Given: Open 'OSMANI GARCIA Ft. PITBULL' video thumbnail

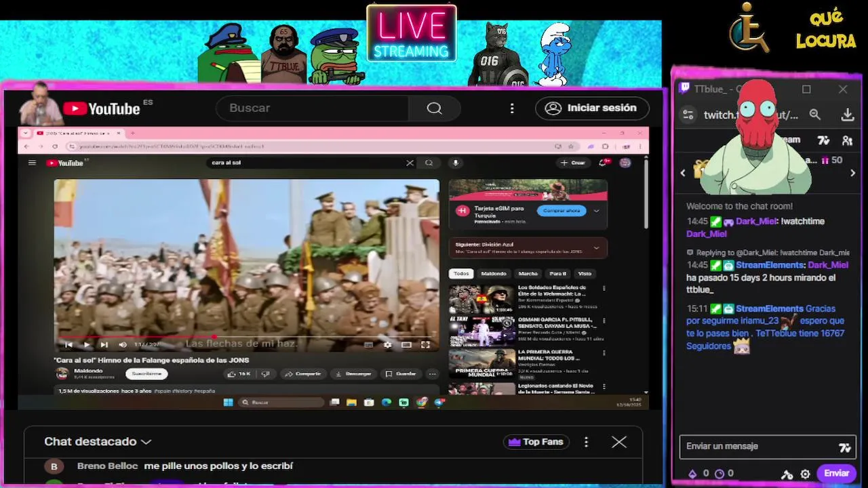Looking at the screenshot, I should [x=481, y=332].
